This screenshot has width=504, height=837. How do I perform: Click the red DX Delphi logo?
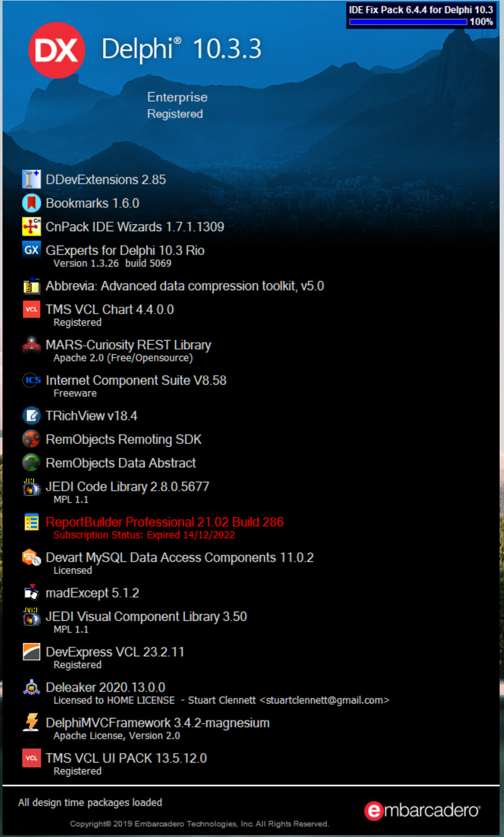click(x=57, y=49)
